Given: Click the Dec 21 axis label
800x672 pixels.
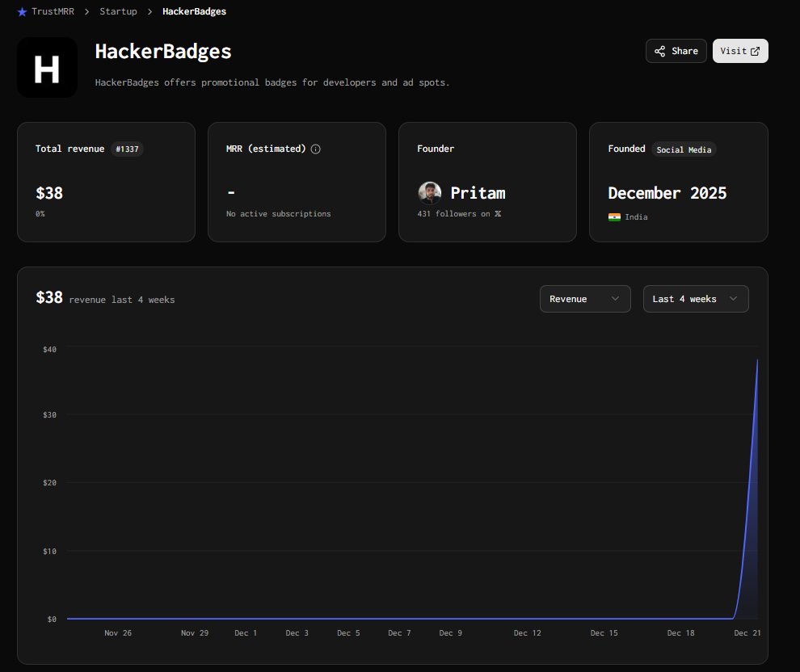Looking at the screenshot, I should [747, 632].
